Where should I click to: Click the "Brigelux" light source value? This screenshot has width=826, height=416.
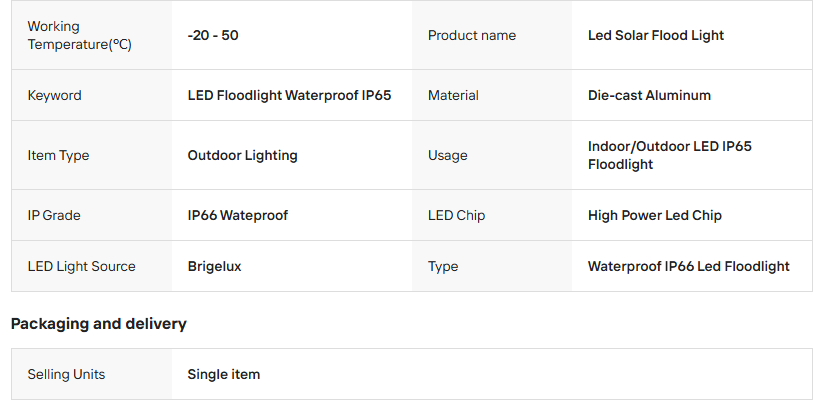(x=215, y=267)
